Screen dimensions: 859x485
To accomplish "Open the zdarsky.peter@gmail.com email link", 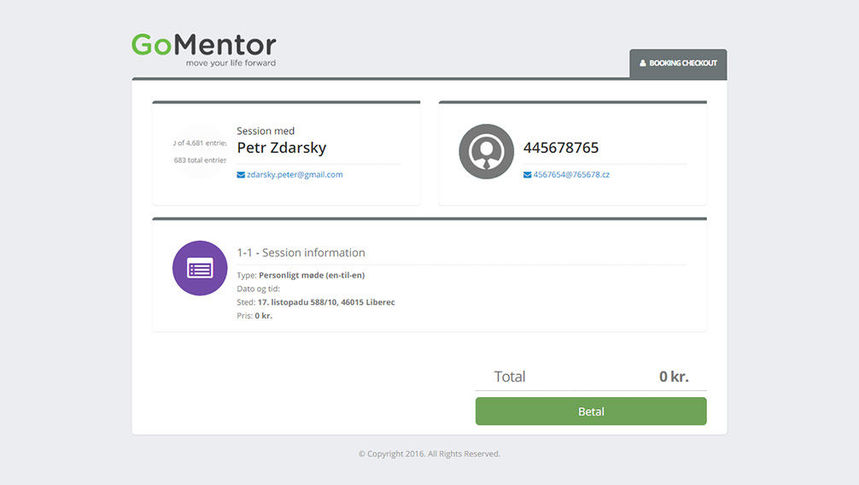I will point(295,175).
